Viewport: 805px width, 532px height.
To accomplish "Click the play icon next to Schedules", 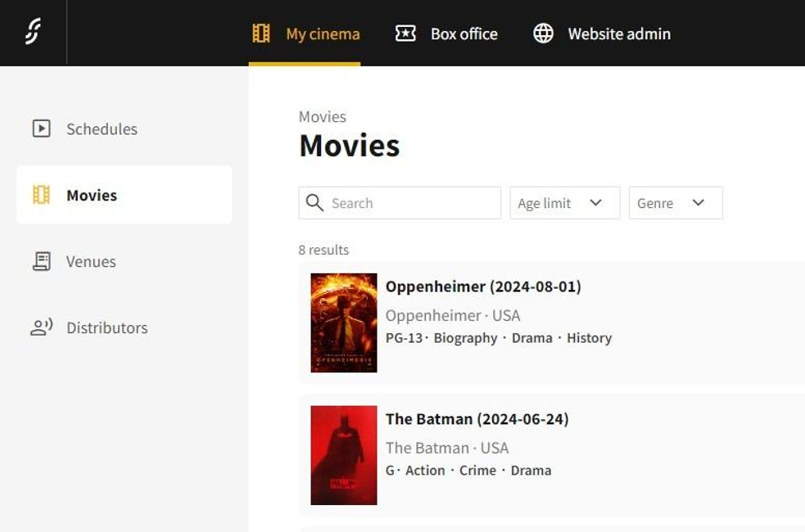I will (x=41, y=128).
